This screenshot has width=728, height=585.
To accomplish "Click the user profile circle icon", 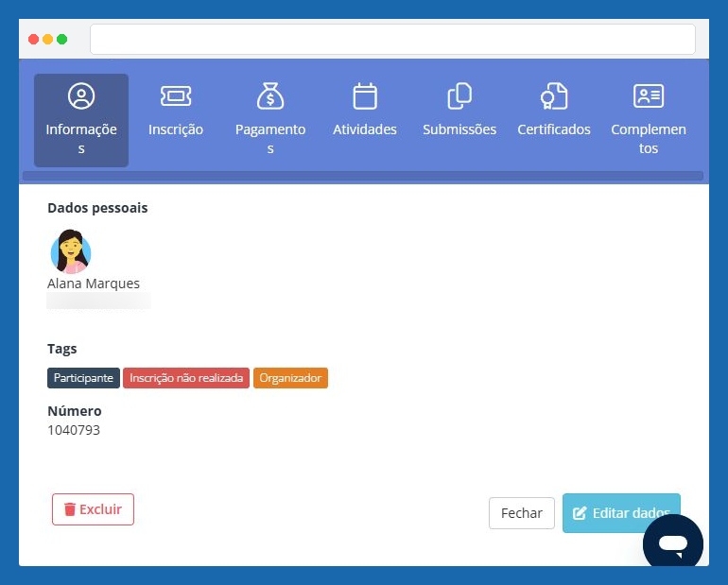I will click(81, 96).
